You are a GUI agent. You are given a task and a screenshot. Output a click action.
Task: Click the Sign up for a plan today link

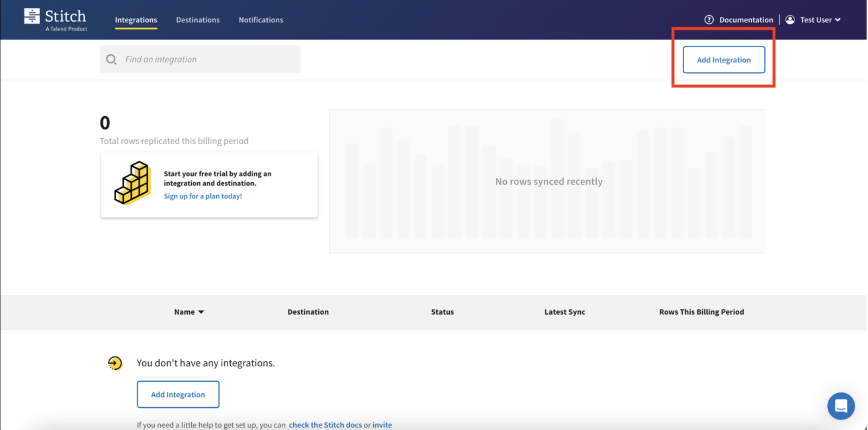tap(203, 196)
